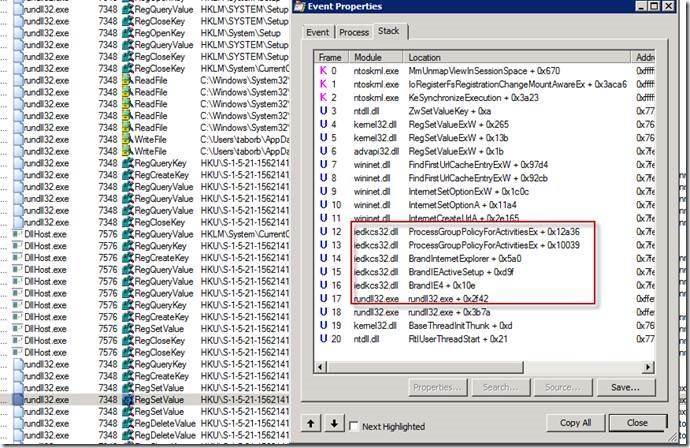Viewport: 690px width, 448px height.
Task: Switch to the Event tab
Action: pos(318,32)
